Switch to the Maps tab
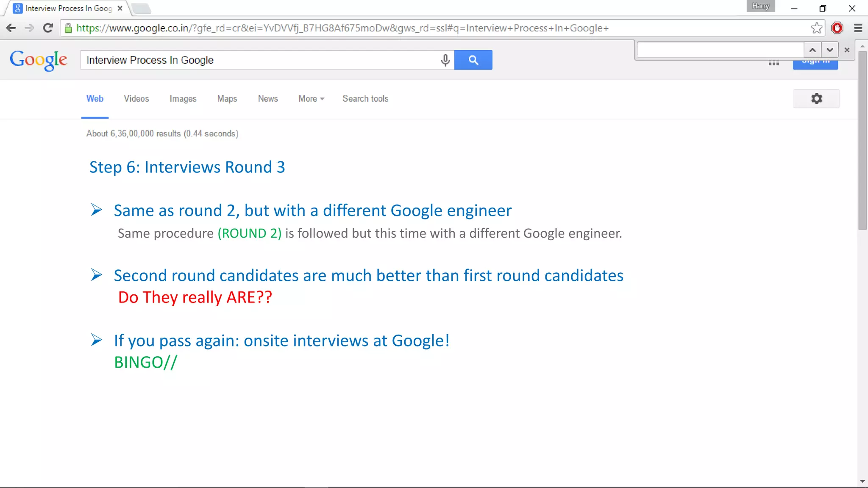The image size is (868, 488). (227, 99)
